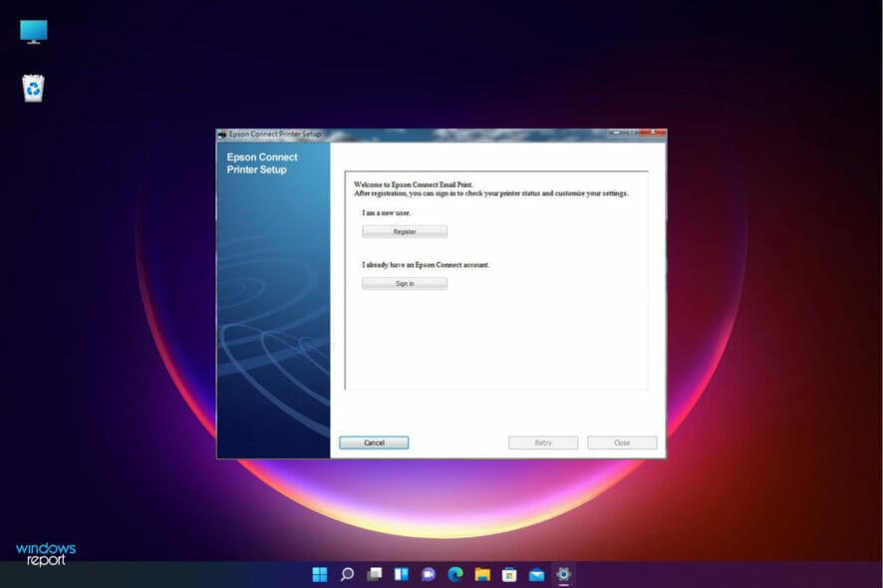Launch Teams Chat from the taskbar
The height and width of the screenshot is (588, 883).
coord(428,574)
